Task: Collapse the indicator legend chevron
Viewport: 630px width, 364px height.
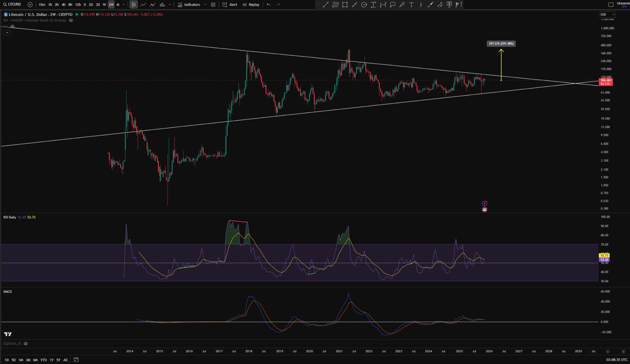Action: [x=7, y=33]
